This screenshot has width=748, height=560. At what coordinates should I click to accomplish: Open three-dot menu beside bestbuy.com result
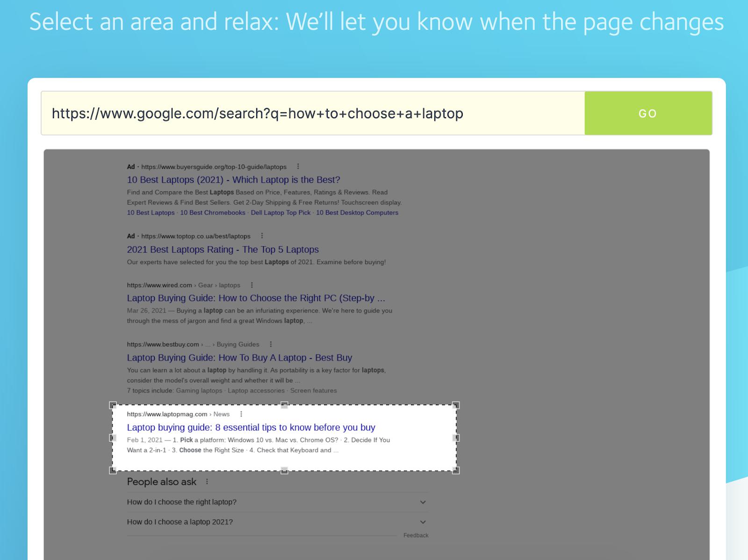pos(271,345)
